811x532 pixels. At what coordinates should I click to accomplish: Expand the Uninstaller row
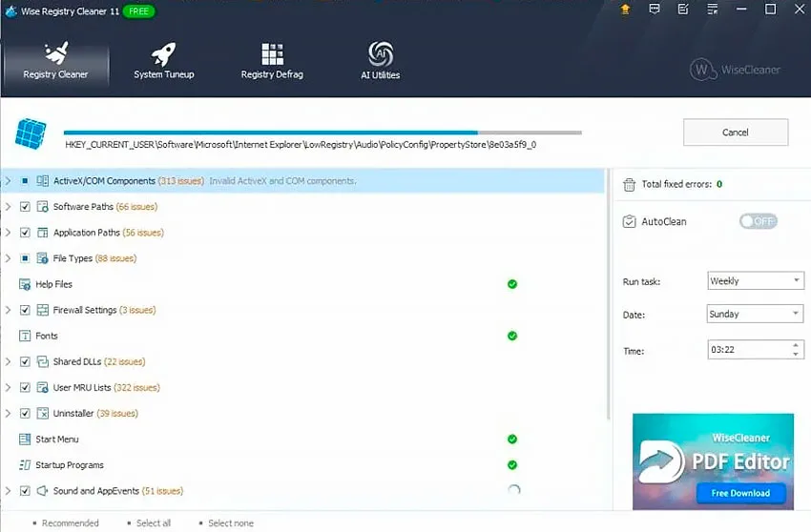(9, 414)
